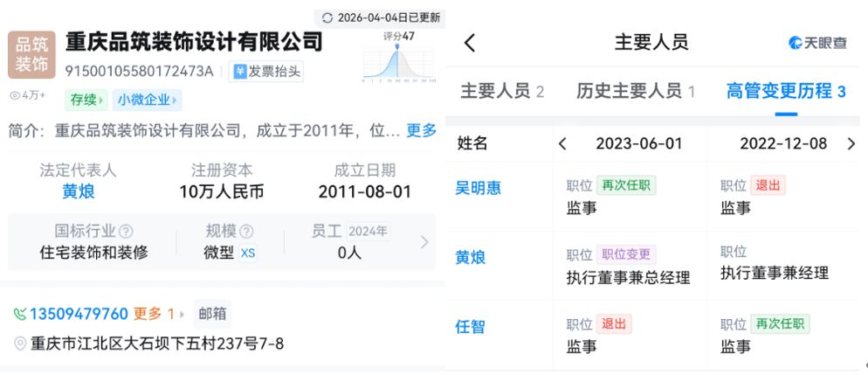
Task: Select the 2022-12-08 date column header
Action: (x=783, y=144)
